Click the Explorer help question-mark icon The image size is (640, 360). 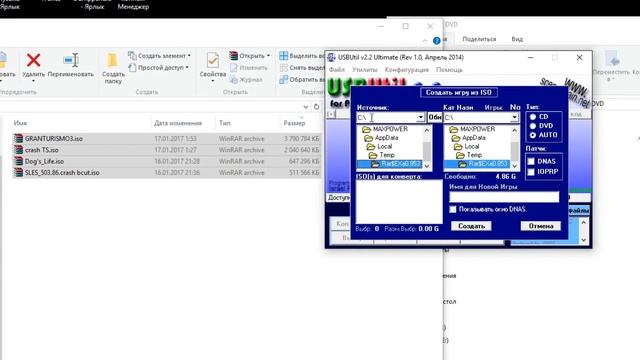(436, 40)
